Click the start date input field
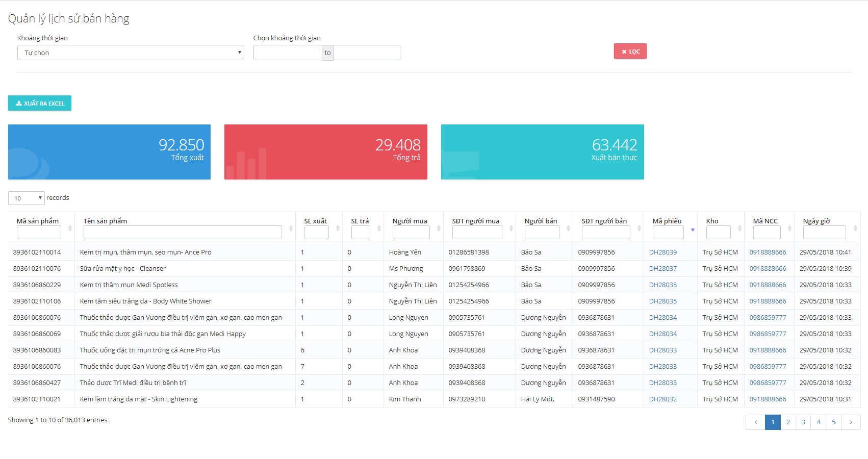Image resolution: width=868 pixels, height=459 pixels. (288, 53)
